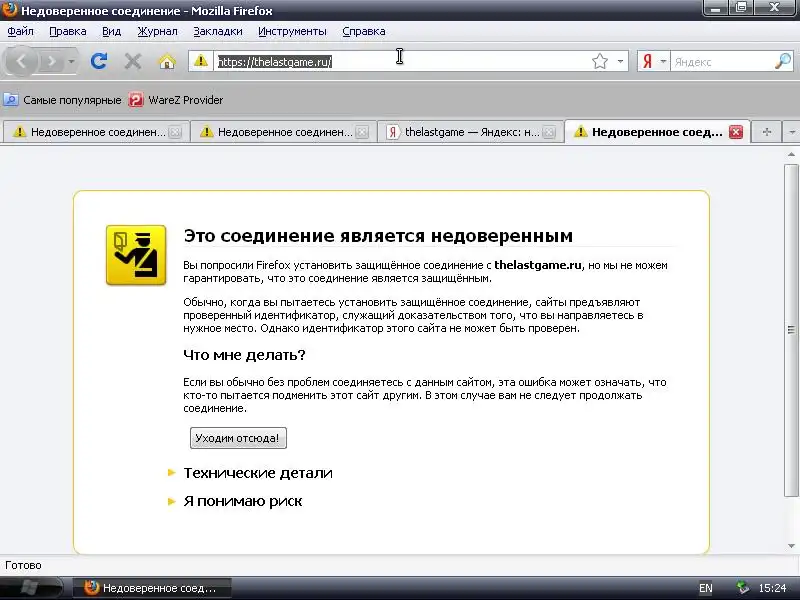Viewport: 800px width, 600px height.
Task: Click the warning site identity icon in address bar
Action: point(201,61)
